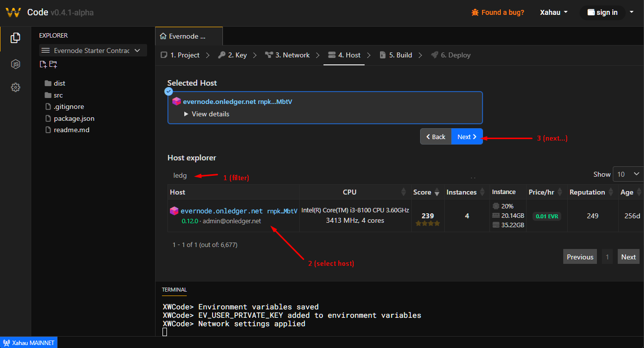The image size is (644, 348).
Task: Click the pink cube icon in Selected Host
Action: click(x=176, y=101)
